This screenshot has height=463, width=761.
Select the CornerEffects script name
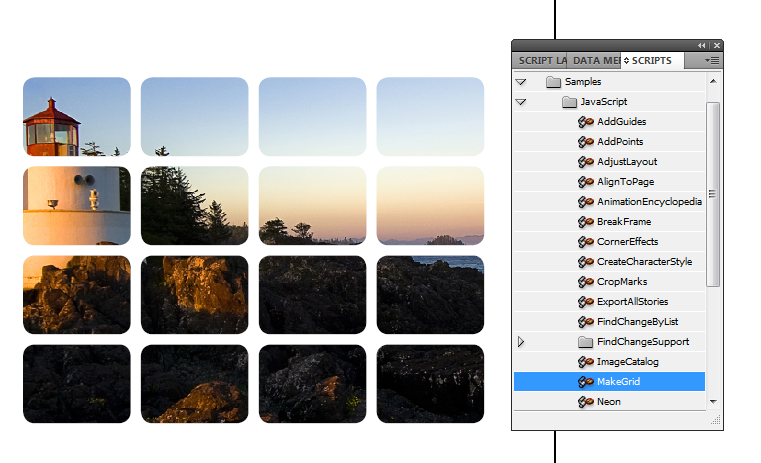coord(628,242)
